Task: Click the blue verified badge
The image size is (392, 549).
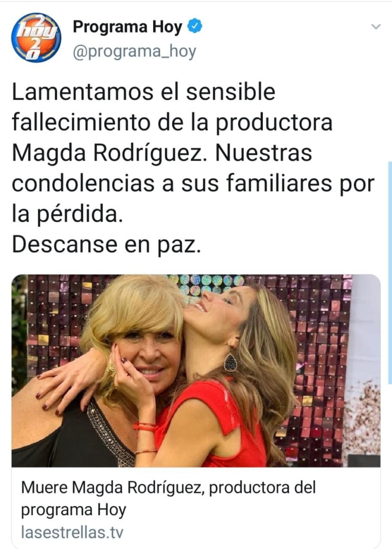Action: [x=195, y=27]
